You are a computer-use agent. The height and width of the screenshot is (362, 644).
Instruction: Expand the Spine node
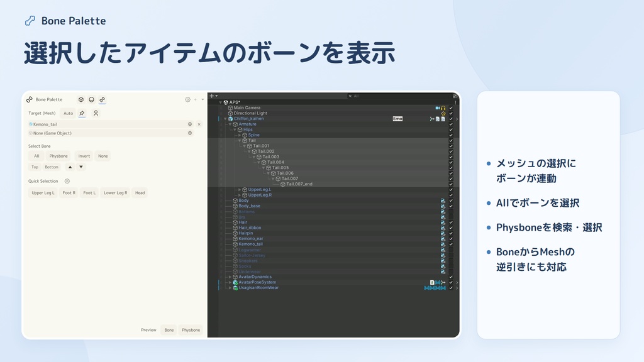coord(240,135)
